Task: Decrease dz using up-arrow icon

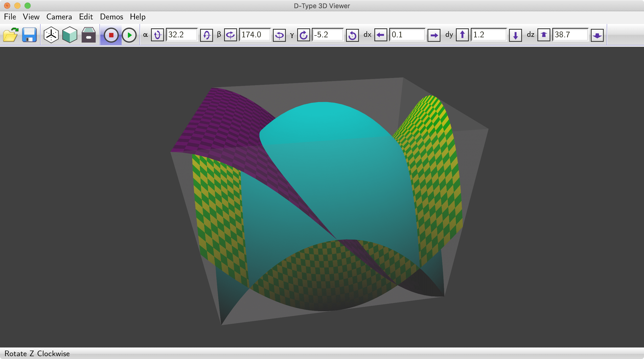Action: [544, 35]
